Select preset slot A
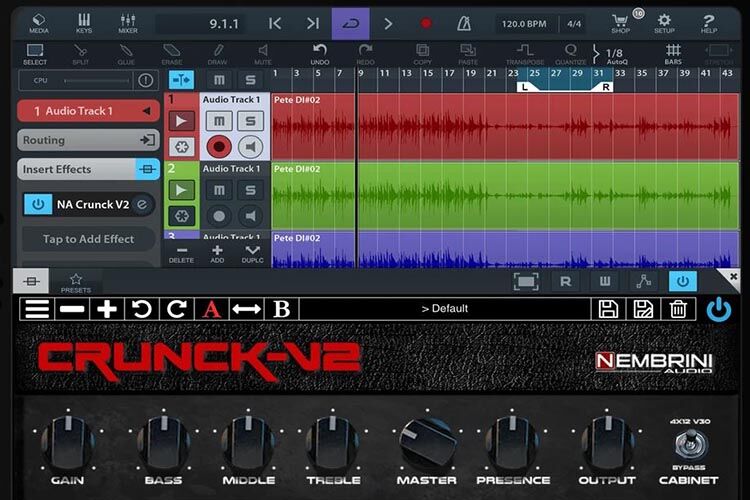750x500 pixels. point(211,309)
